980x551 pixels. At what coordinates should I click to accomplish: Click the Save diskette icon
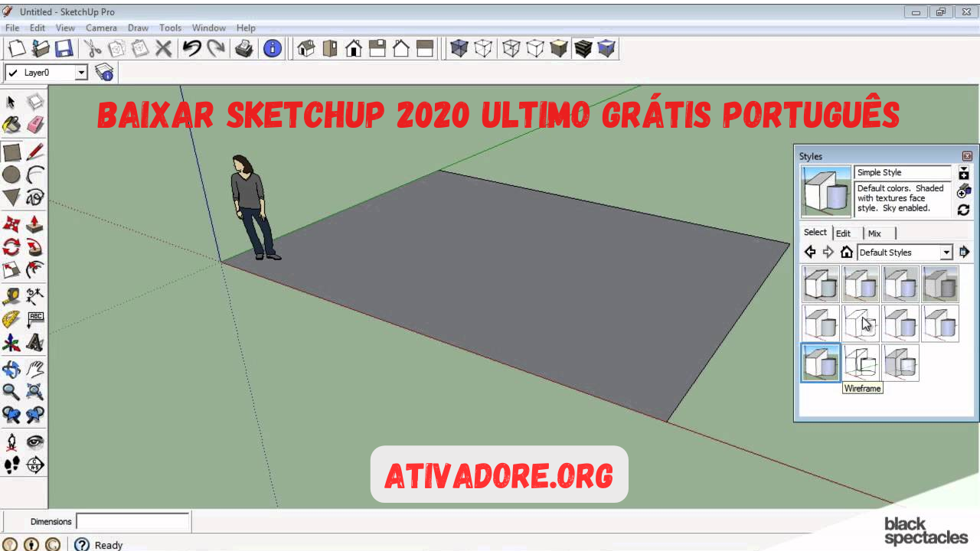coord(64,49)
